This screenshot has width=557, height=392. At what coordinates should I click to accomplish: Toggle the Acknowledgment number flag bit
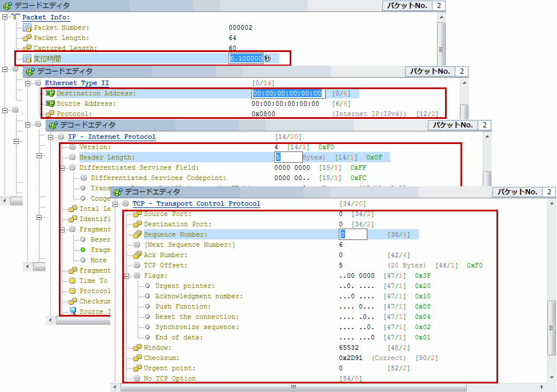(147, 297)
